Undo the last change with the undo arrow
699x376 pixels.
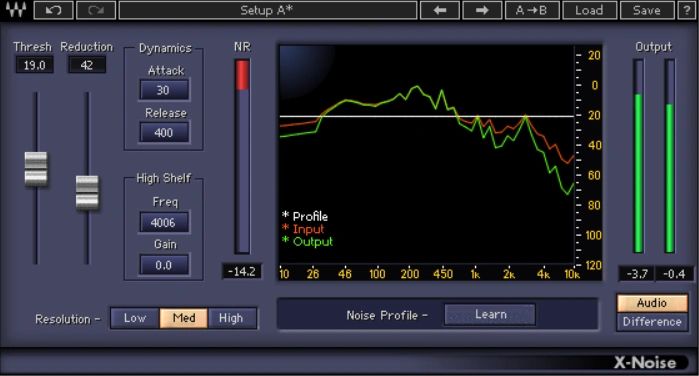(53, 10)
